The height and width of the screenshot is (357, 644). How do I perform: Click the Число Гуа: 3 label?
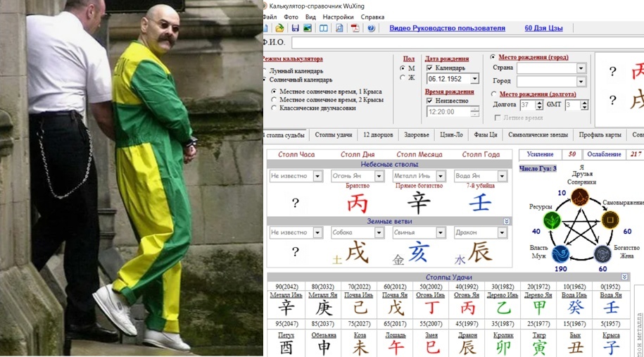coord(538,168)
